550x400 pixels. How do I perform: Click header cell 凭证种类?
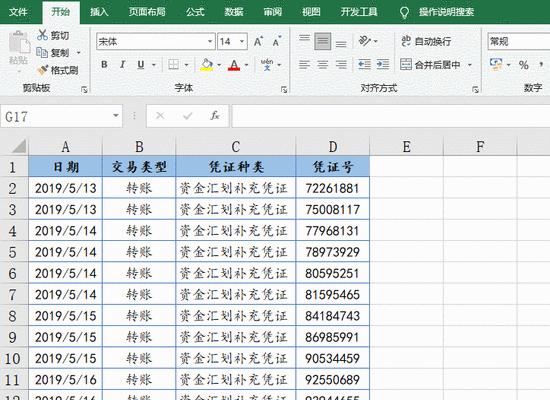[235, 167]
